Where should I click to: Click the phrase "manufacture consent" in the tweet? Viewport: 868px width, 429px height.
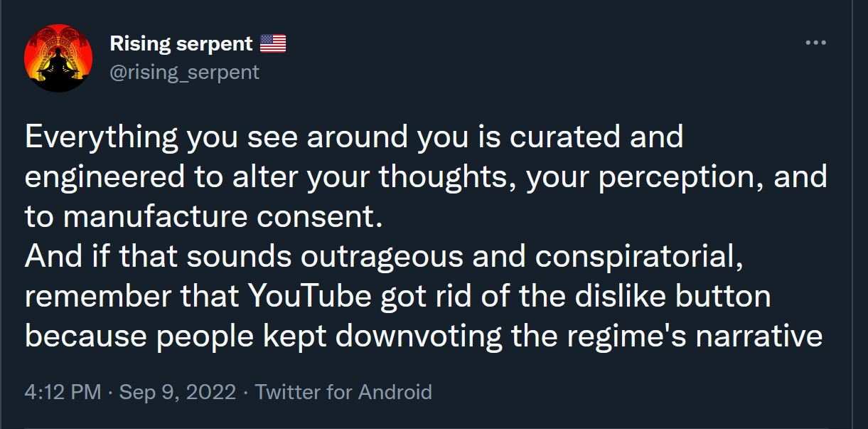[x=219, y=217]
